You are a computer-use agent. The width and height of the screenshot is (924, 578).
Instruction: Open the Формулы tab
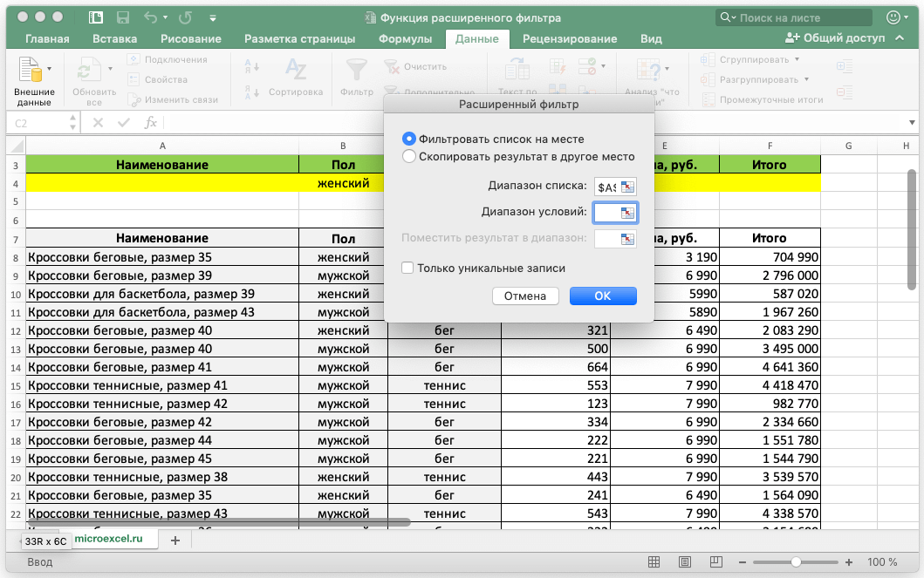(x=405, y=39)
